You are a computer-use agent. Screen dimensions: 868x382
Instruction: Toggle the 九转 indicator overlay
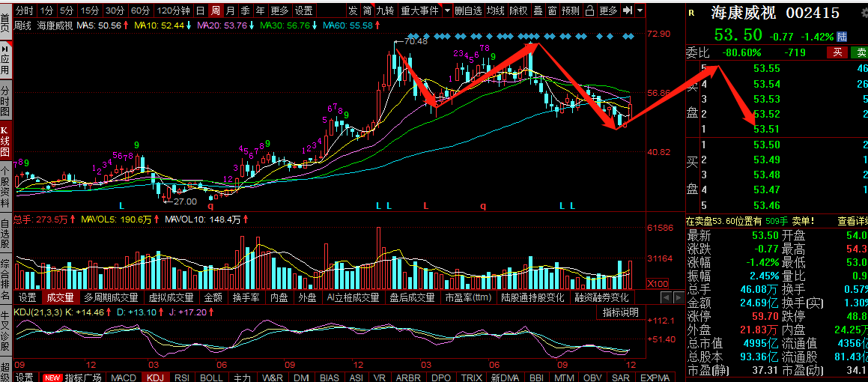385,10
